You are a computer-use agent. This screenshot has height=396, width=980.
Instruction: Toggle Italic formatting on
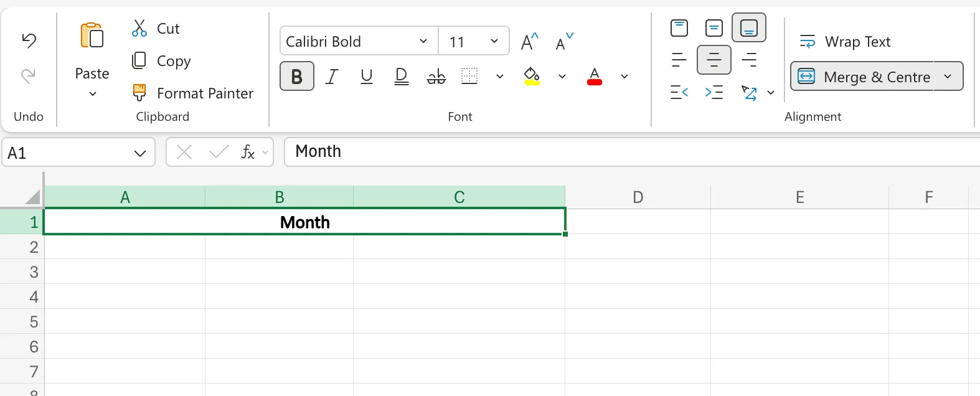pos(332,77)
